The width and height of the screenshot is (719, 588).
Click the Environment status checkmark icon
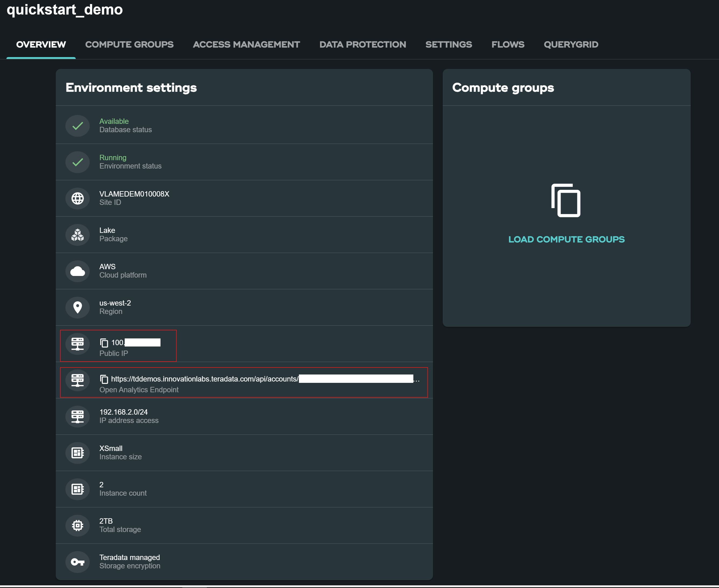[x=78, y=162]
